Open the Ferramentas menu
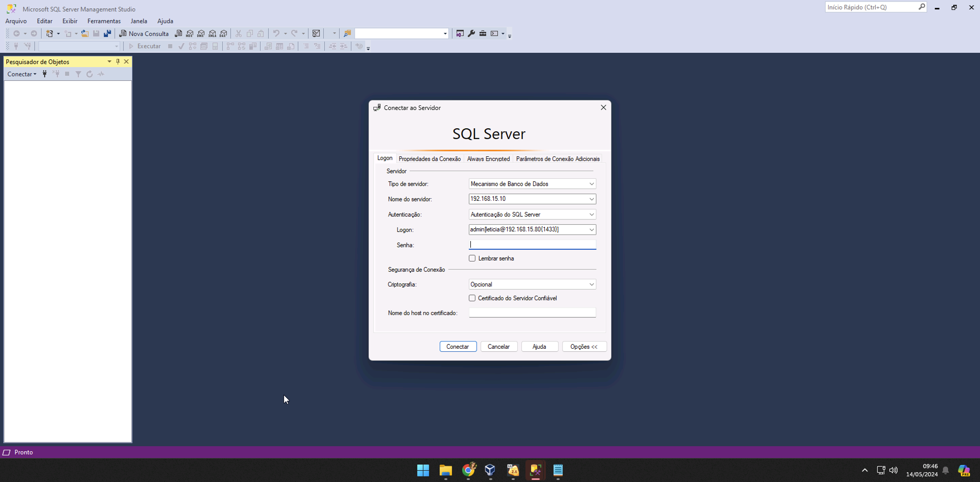Viewport: 980px width, 482px height. [104, 21]
